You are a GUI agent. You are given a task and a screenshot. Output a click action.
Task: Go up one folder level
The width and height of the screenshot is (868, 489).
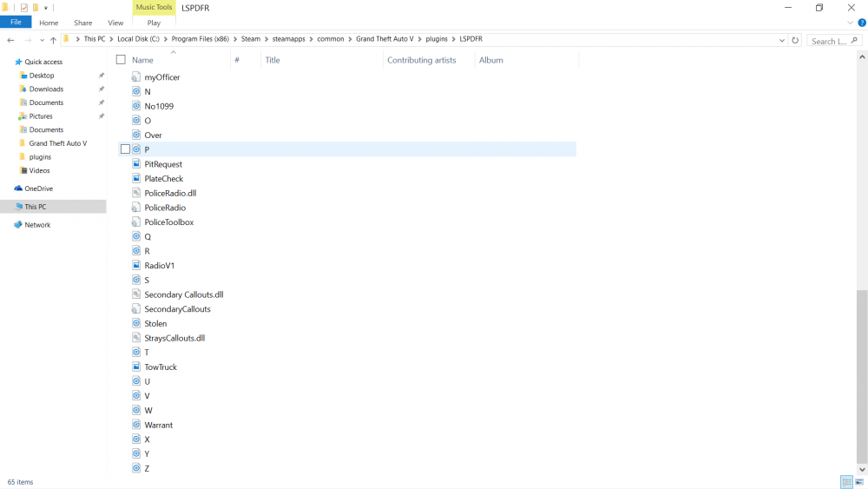(x=53, y=40)
